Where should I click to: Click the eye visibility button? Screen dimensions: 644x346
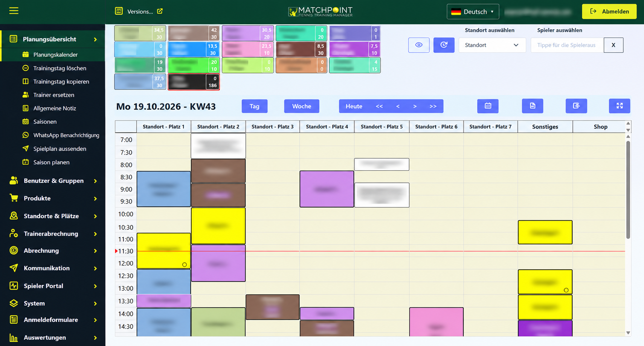click(x=419, y=45)
